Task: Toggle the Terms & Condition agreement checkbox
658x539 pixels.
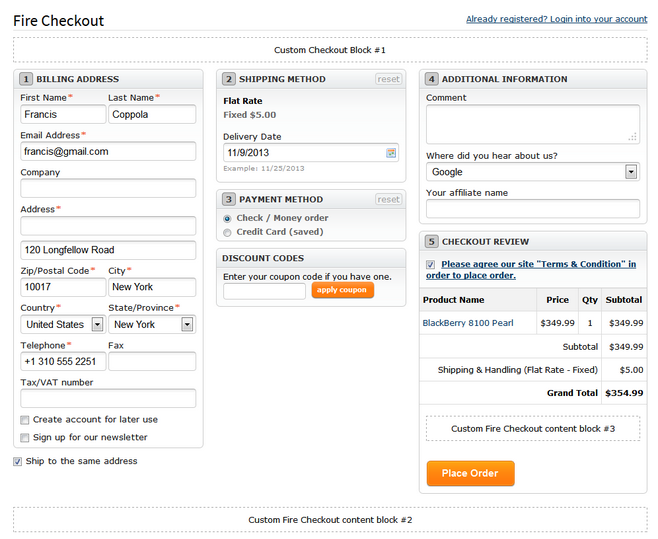Action: [431, 264]
